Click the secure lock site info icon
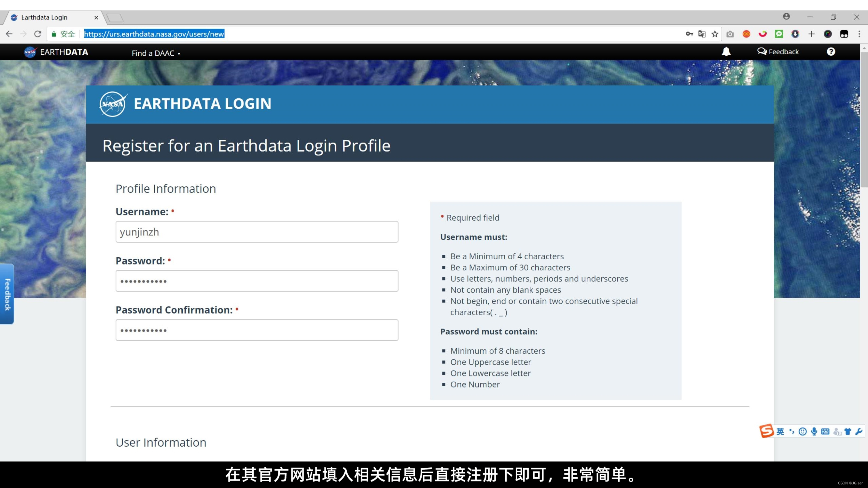Viewport: 868px width, 488px height. tap(54, 34)
